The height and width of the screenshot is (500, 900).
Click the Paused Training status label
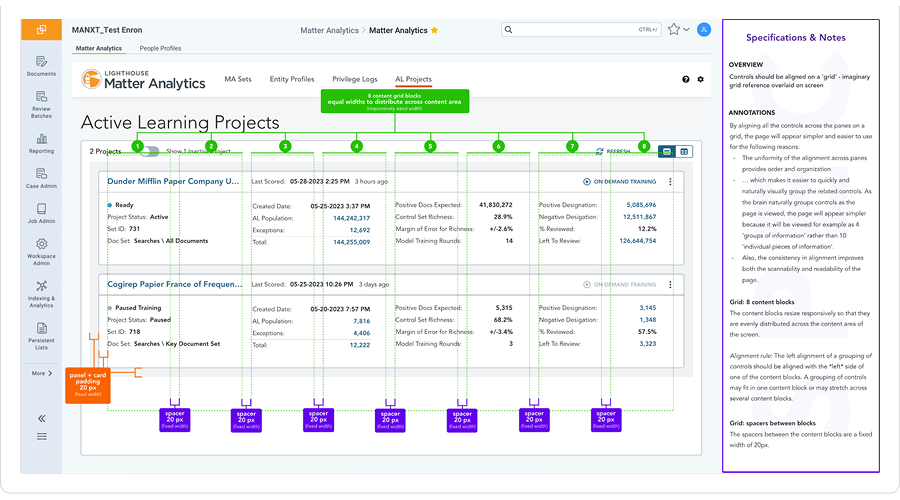click(138, 308)
